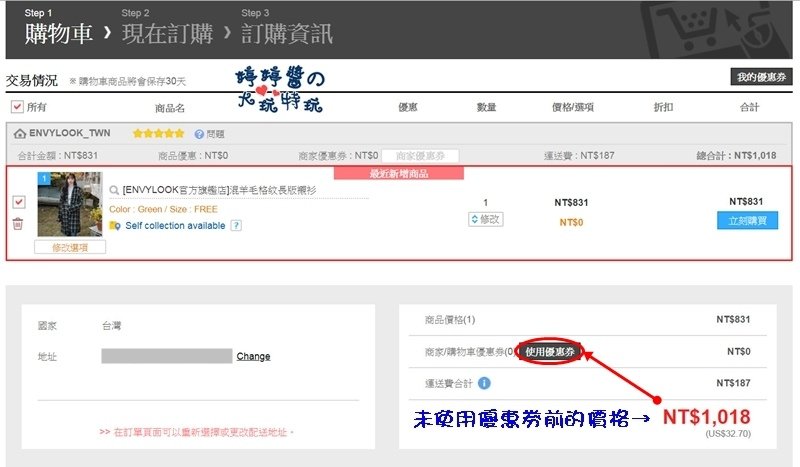The height and width of the screenshot is (467, 800).
Task: Click Color : Green / Size : FREE text
Action: [x=163, y=209]
